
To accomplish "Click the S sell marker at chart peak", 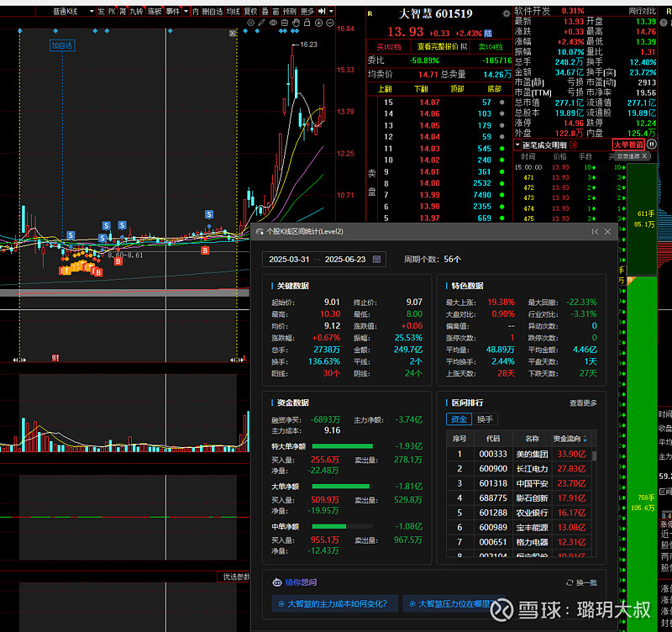I will [208, 214].
